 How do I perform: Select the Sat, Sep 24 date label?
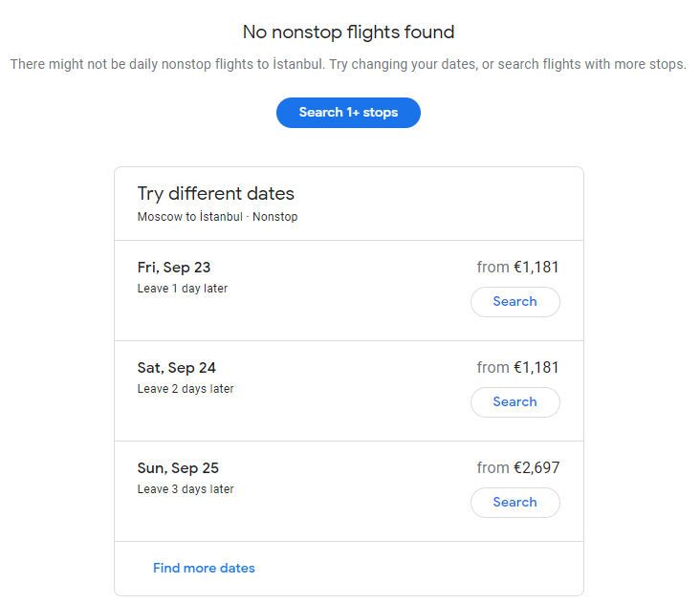coord(176,368)
